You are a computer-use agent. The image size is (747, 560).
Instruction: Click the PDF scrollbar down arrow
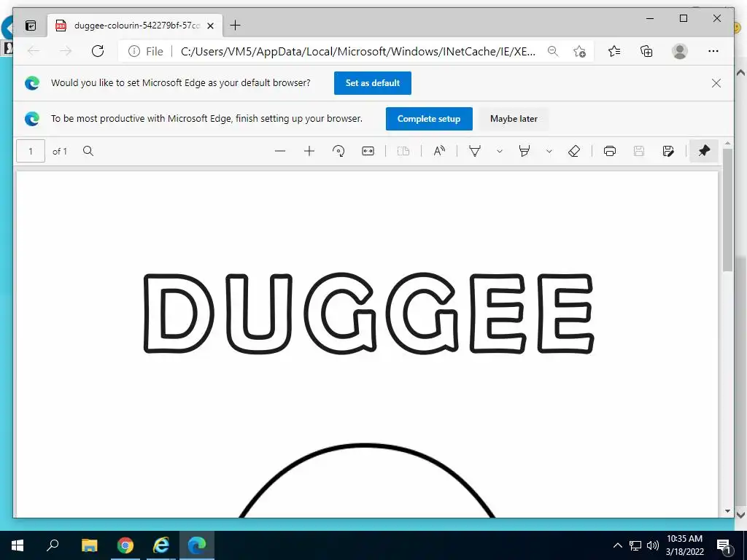click(727, 511)
